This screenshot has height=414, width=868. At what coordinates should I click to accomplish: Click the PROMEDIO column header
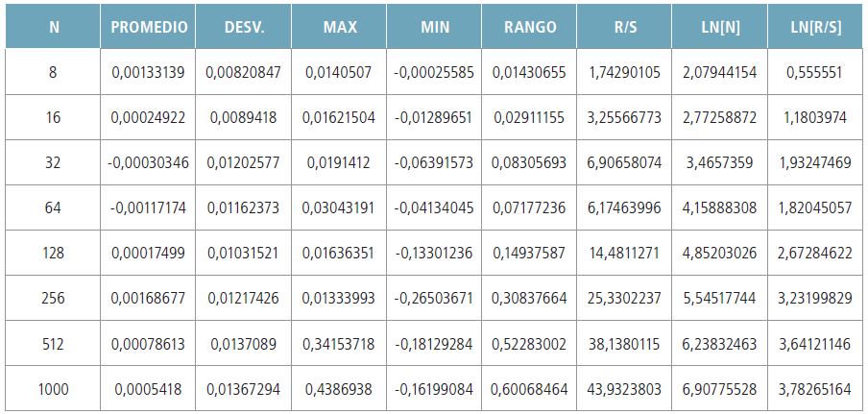(148, 27)
